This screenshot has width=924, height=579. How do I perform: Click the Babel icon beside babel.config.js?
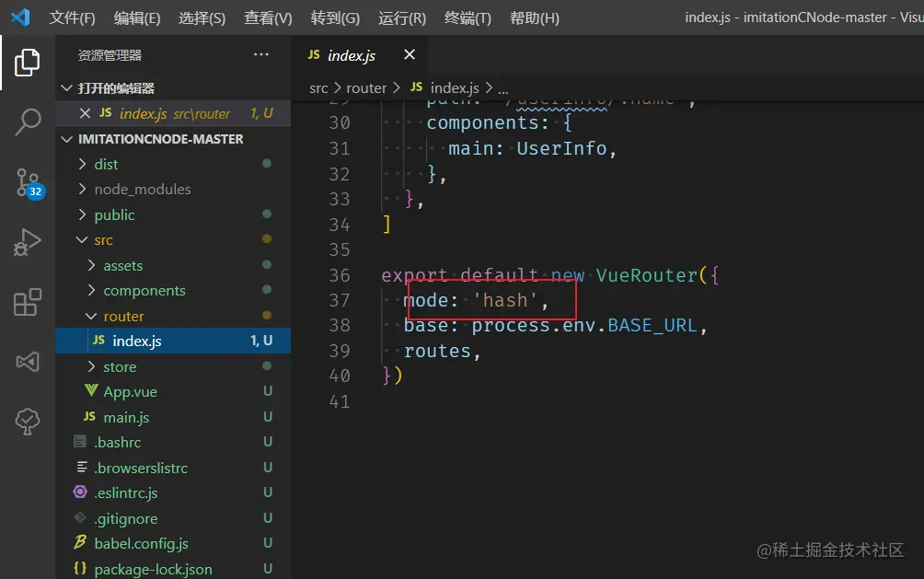[x=80, y=542]
